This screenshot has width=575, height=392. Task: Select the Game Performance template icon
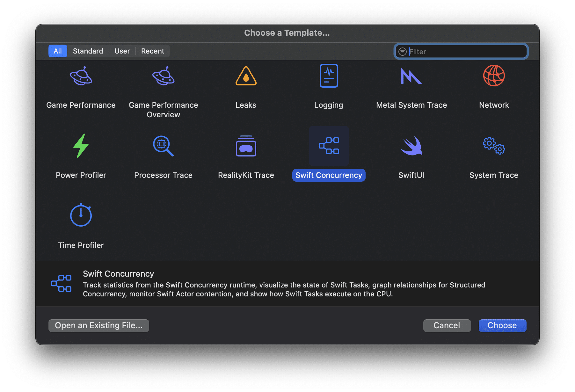(81, 76)
